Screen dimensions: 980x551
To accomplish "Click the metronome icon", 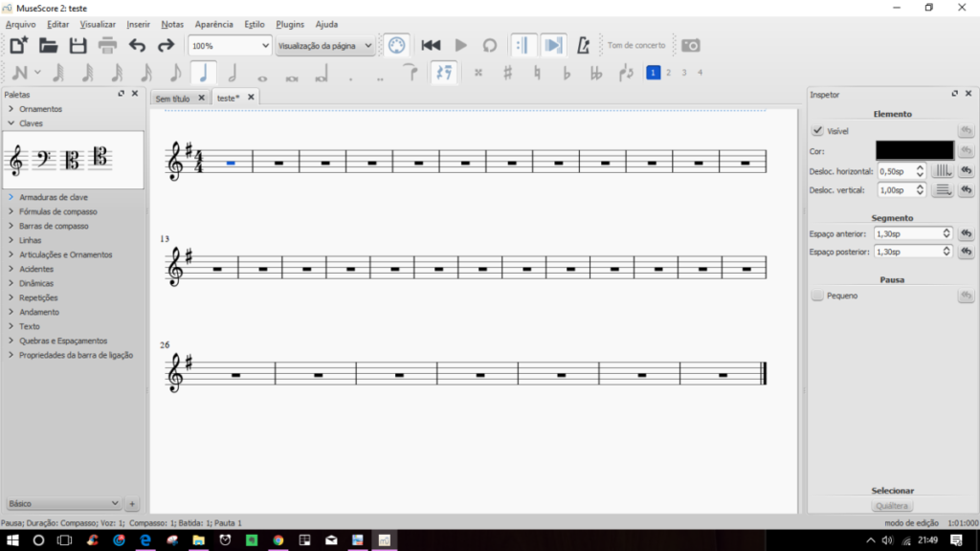I will tap(583, 45).
